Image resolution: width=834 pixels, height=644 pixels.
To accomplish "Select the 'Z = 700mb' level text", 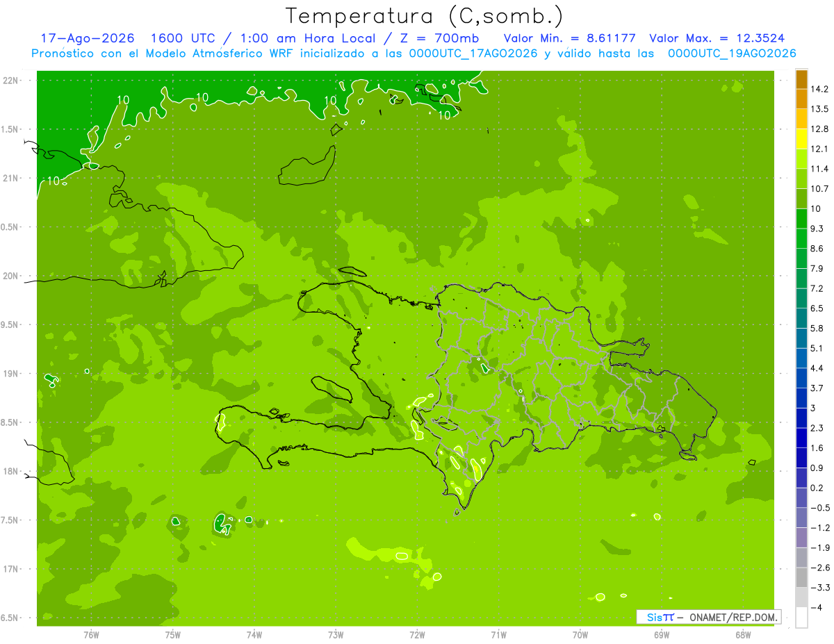I will pos(439,38).
